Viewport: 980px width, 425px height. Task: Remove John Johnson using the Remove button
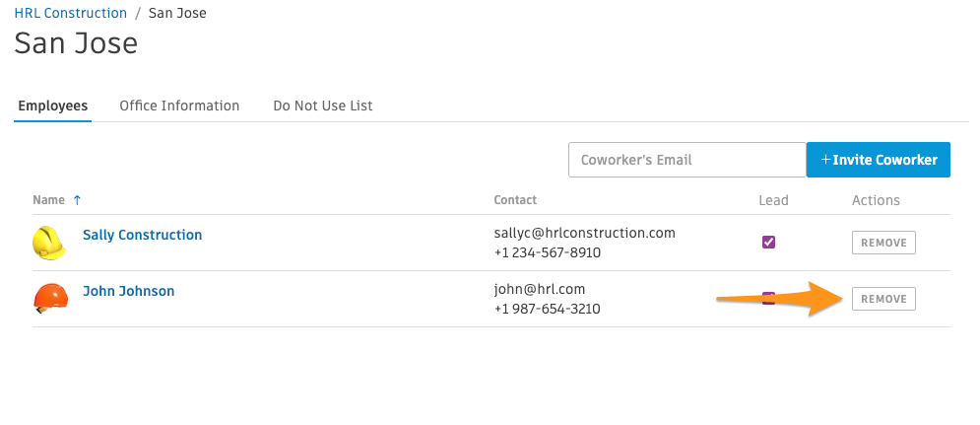[x=883, y=299]
